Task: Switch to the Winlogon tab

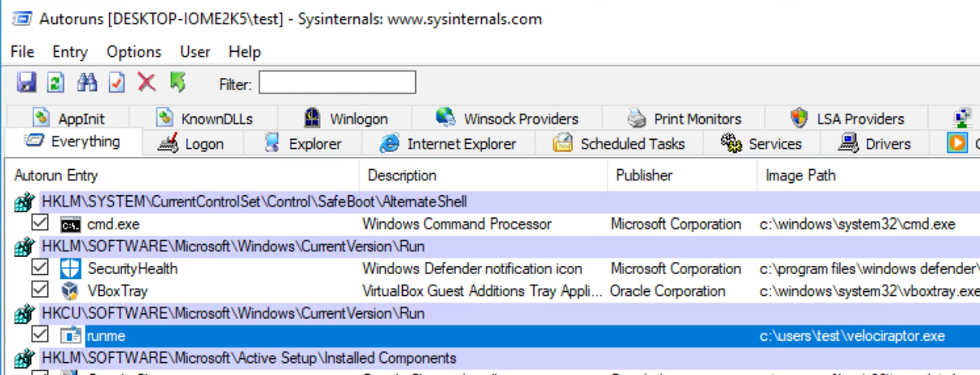Action: click(345, 119)
